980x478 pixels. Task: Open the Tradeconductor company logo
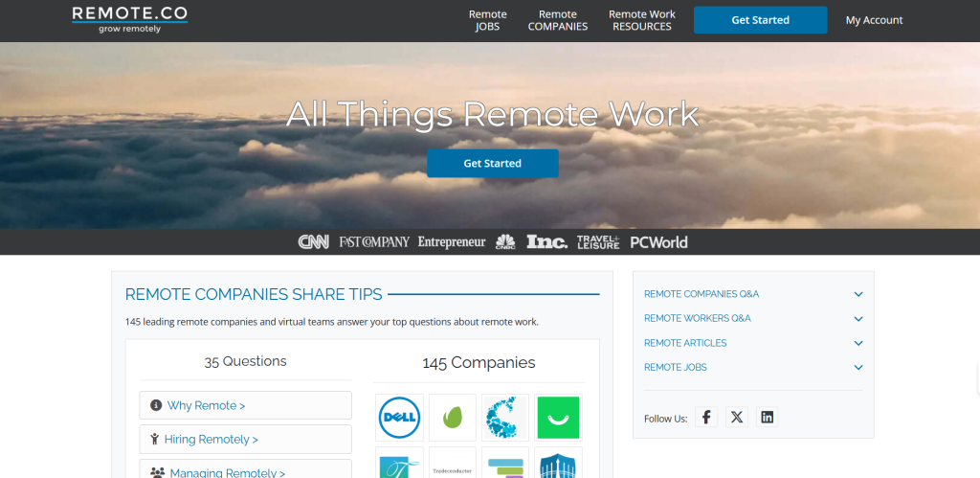pos(453,463)
